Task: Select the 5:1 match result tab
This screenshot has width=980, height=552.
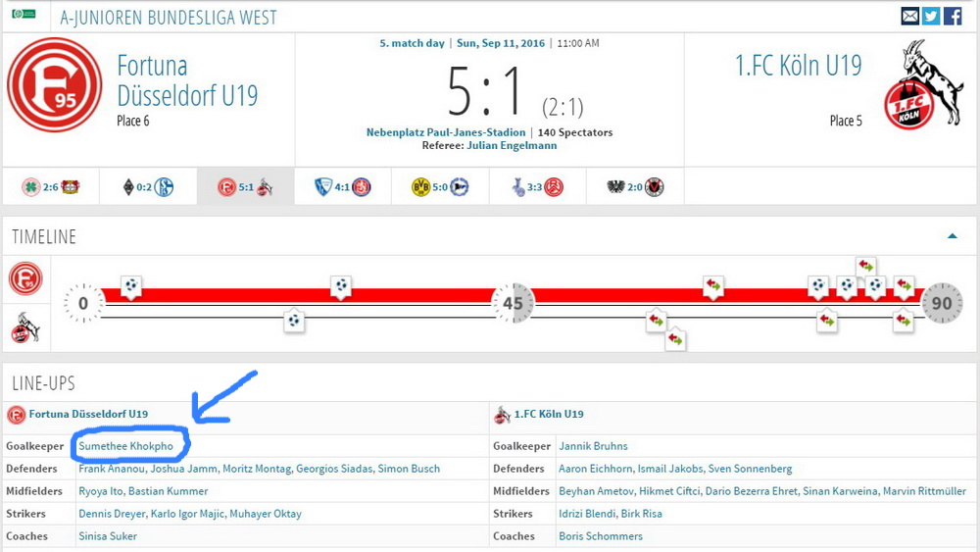Action: (x=246, y=187)
